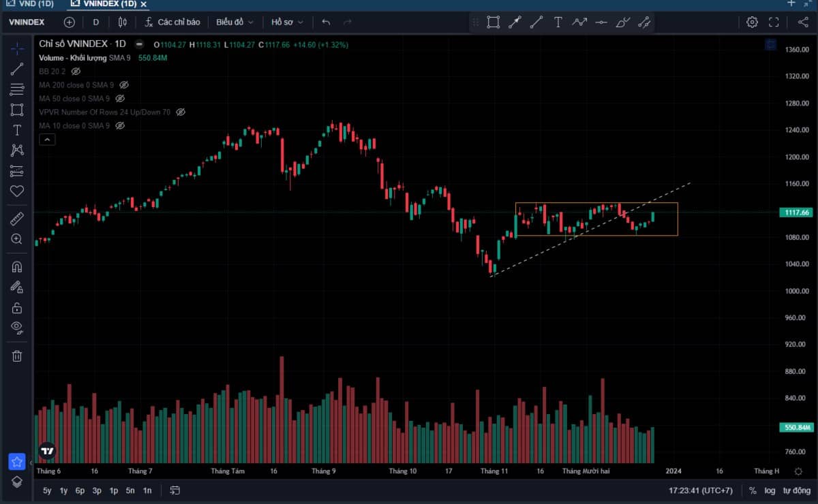Viewport: 818px width, 504px height.
Task: Pick the brush tool in floating toolbar
Action: click(x=622, y=22)
